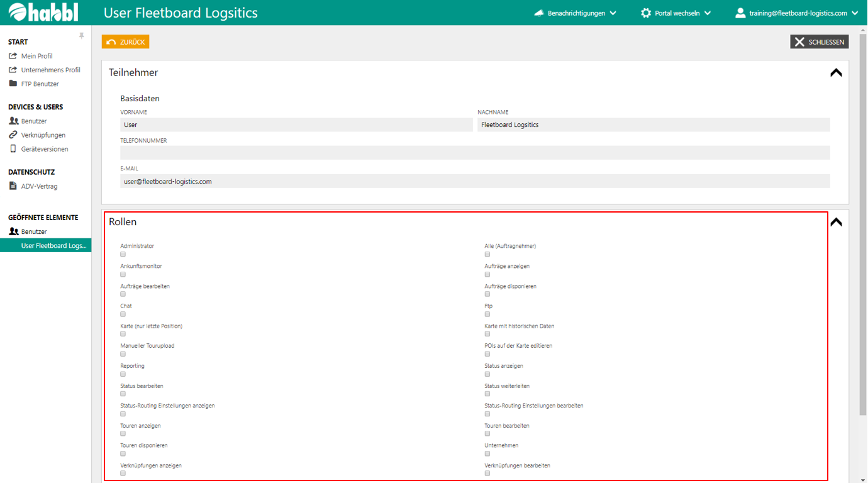The image size is (868, 483).
Task: Enable the Administrator role checkbox
Action: pyautogui.click(x=123, y=255)
